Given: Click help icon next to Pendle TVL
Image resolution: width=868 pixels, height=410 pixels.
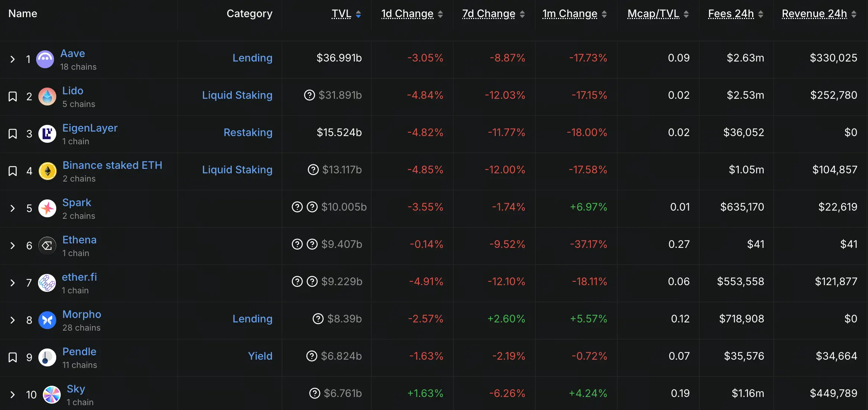Looking at the screenshot, I should [x=311, y=356].
